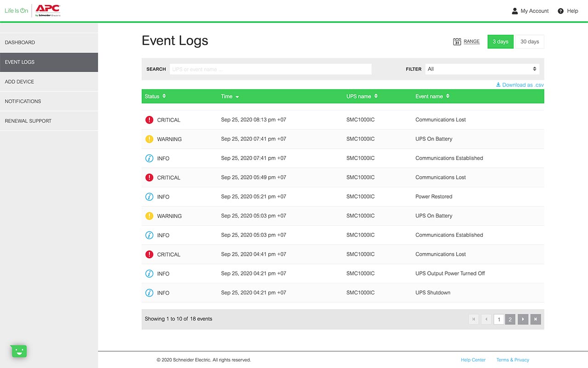Screen dimensions: 588x368
Task: Select the 3 days range toggle
Action: coord(500,42)
